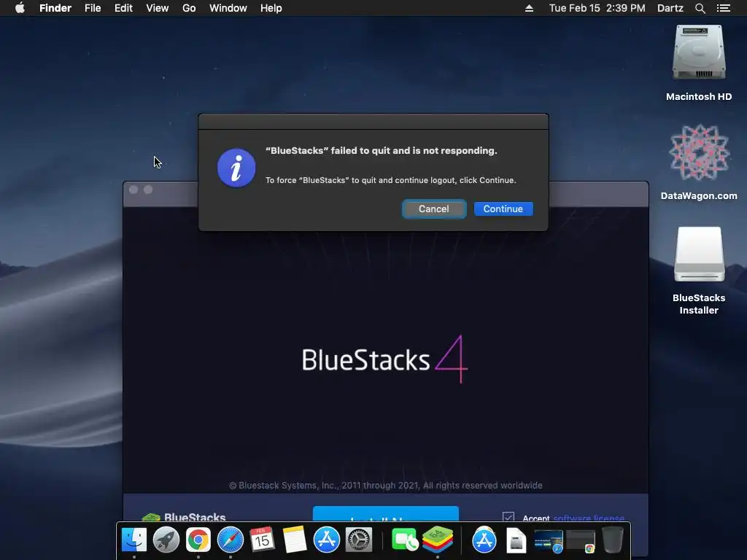Image resolution: width=747 pixels, height=560 pixels.
Task: Click the BlueStacks 4 logo in installer
Action: [385, 359]
